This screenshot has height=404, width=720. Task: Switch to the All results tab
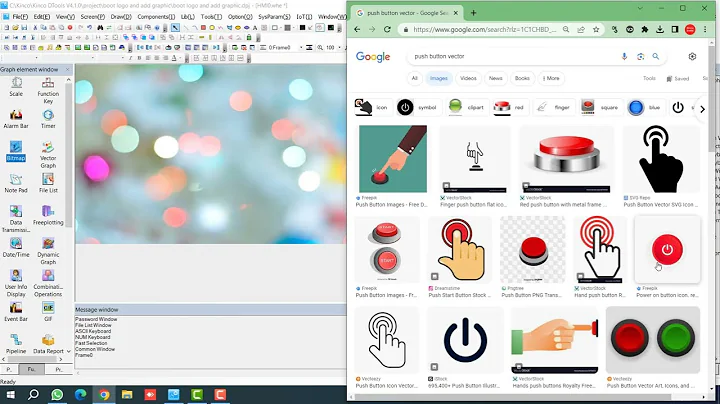click(x=415, y=79)
